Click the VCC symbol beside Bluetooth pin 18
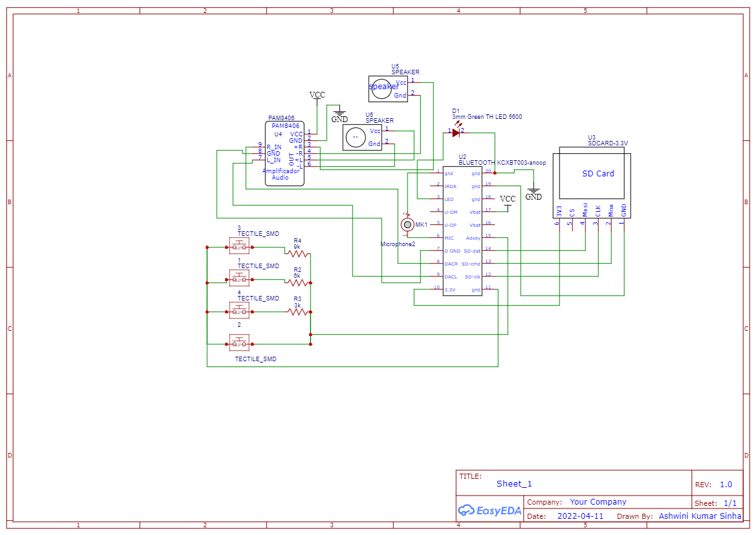 508,201
